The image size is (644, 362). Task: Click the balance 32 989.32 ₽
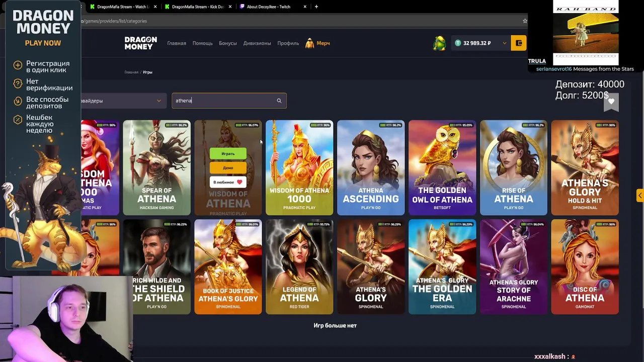pyautogui.click(x=476, y=43)
